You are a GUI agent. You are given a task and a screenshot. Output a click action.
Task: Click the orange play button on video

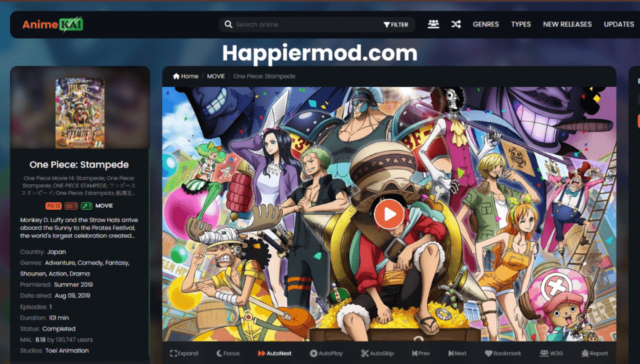pyautogui.click(x=389, y=214)
